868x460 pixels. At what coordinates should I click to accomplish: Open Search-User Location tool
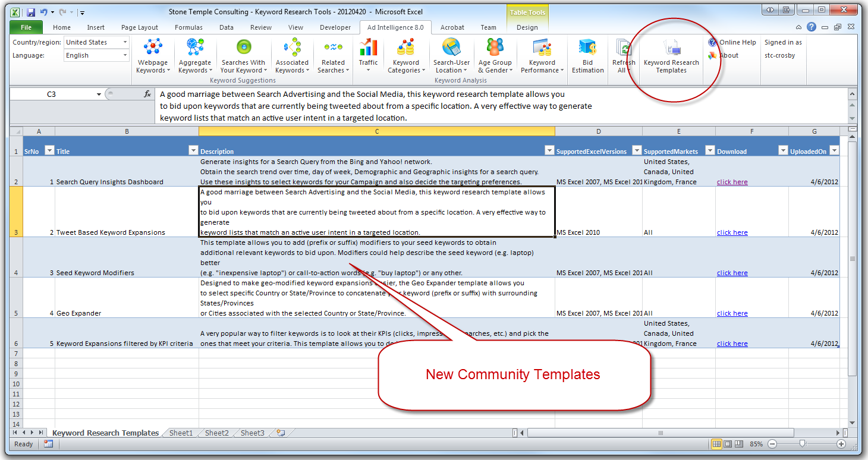451,56
